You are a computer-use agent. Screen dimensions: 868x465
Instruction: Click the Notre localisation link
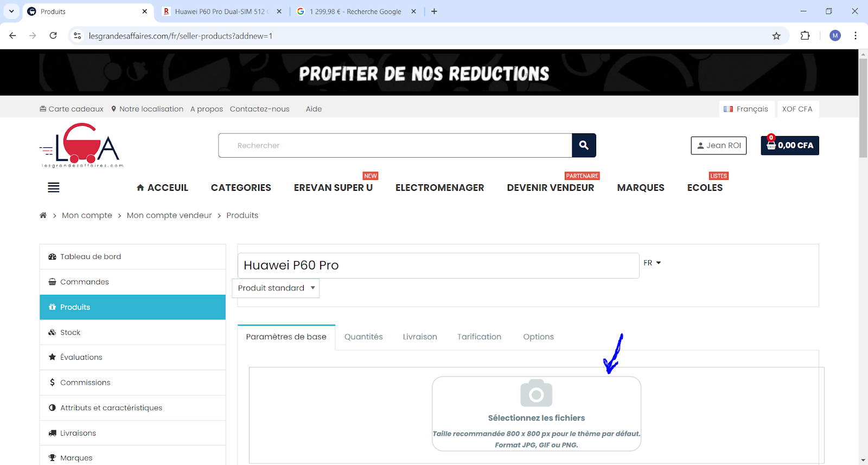click(x=147, y=109)
